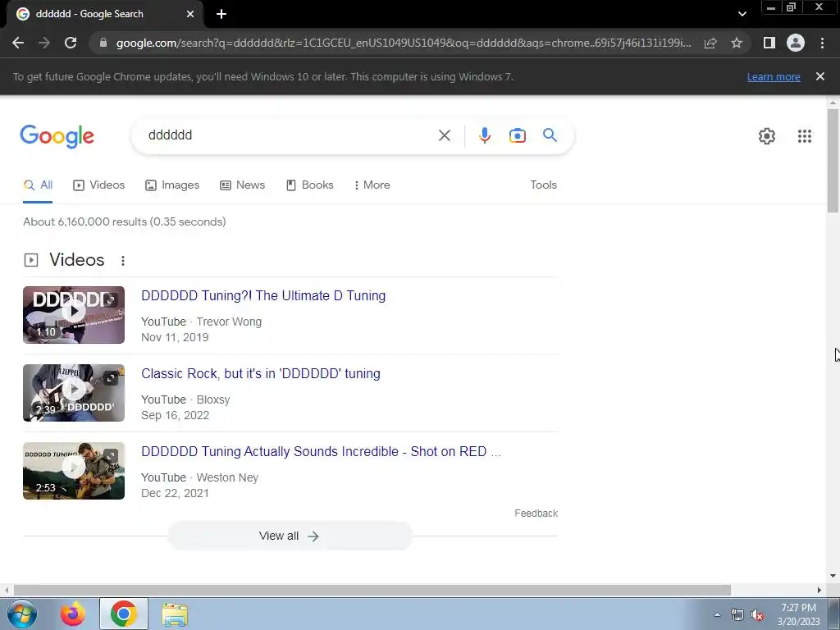
Task: Open the network tray icon
Action: [737, 615]
